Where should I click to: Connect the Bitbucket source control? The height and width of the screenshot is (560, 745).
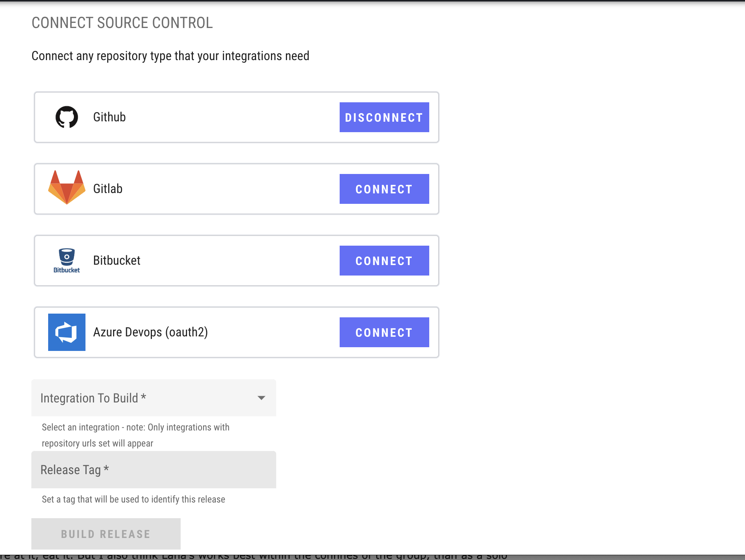coord(384,261)
